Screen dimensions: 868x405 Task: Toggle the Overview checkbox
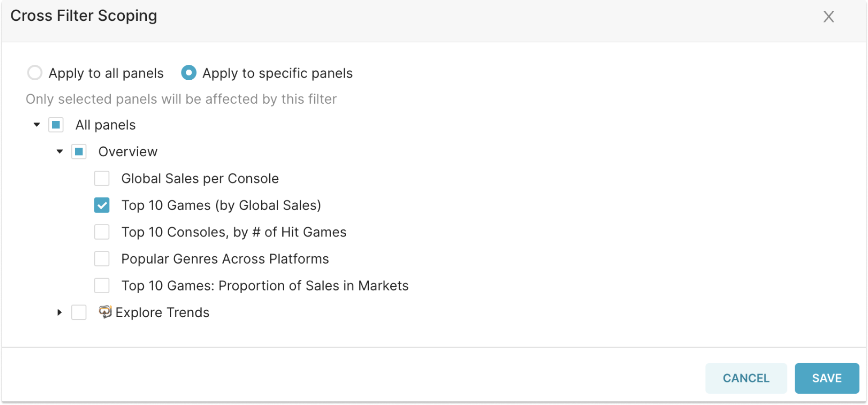(x=79, y=152)
